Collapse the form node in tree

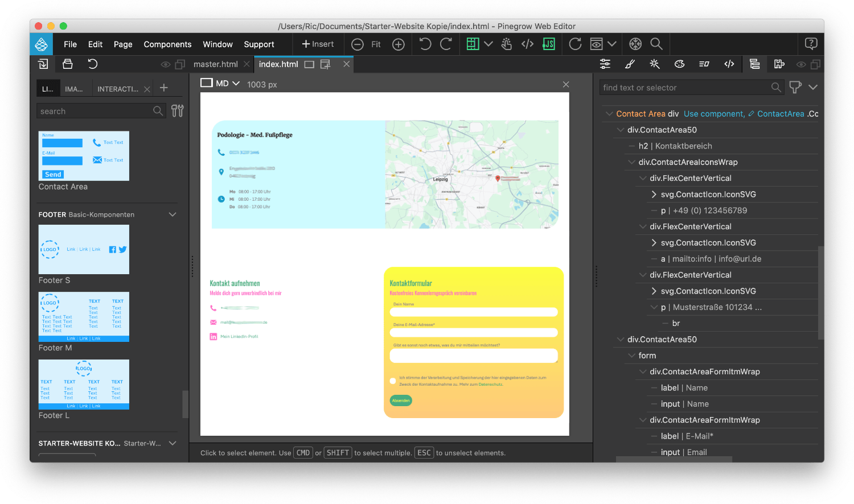tap(631, 356)
